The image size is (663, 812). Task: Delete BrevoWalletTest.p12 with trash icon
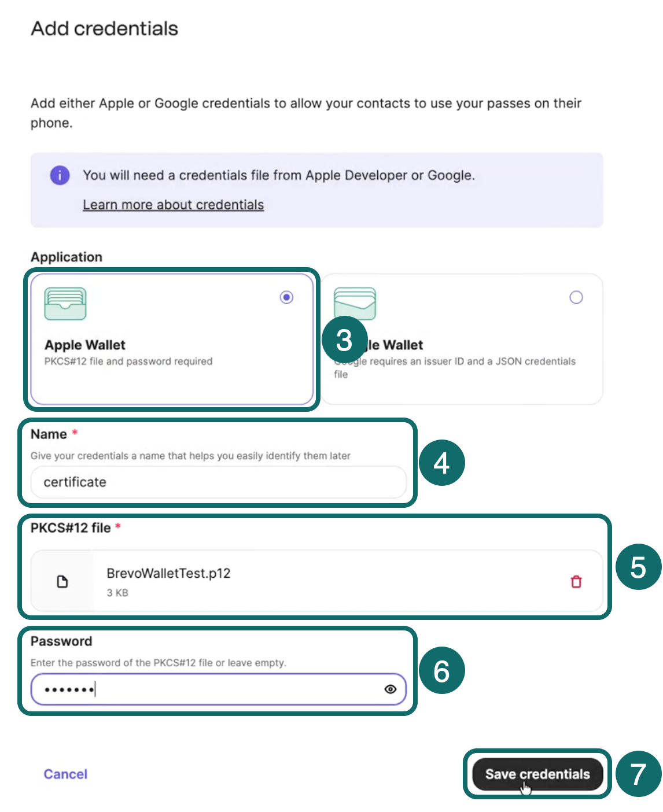[576, 581]
